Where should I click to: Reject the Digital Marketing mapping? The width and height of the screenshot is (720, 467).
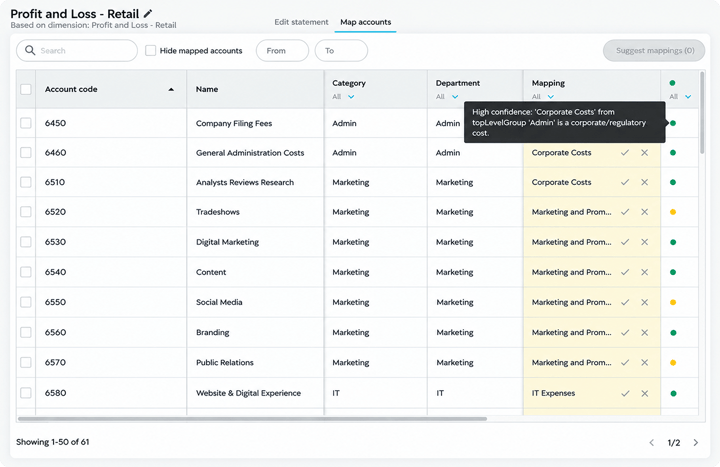[645, 242]
